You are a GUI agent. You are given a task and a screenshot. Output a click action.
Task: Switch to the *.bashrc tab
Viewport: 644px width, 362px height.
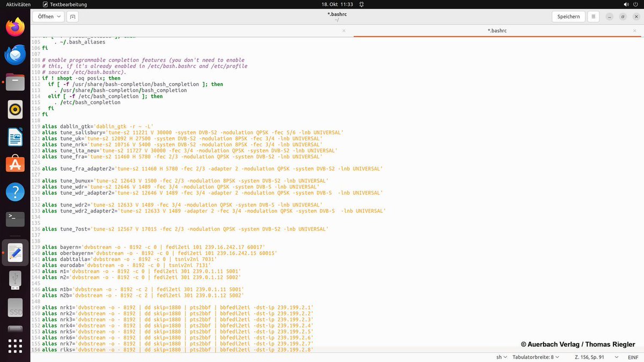click(x=497, y=31)
